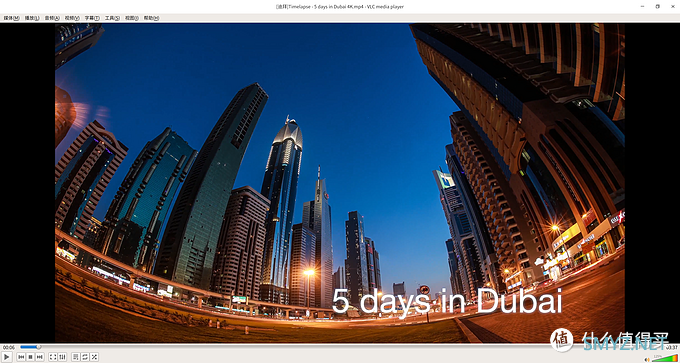Expand the 音频 (Audio) menu
The height and width of the screenshot is (363, 680).
click(x=52, y=18)
